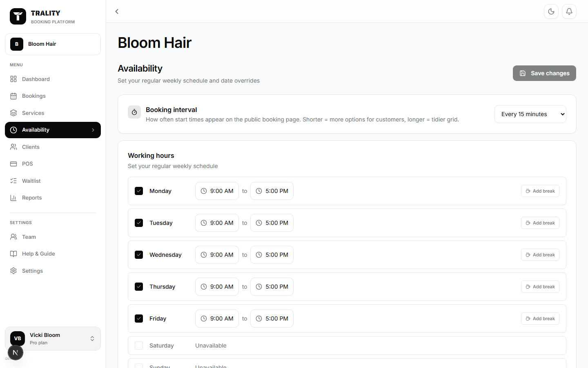Click the Bookings calendar icon
Image resolution: width=588 pixels, height=368 pixels.
coord(13,96)
